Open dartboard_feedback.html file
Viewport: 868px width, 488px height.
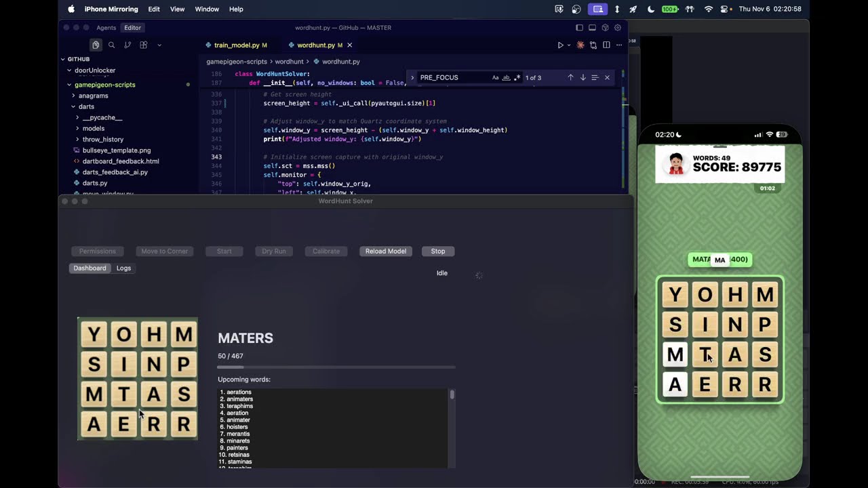(x=120, y=161)
